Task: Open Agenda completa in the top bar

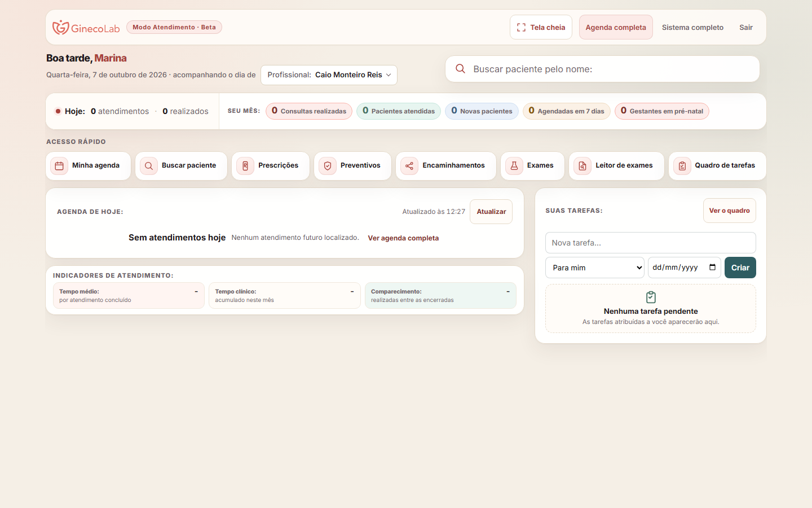Action: click(616, 27)
